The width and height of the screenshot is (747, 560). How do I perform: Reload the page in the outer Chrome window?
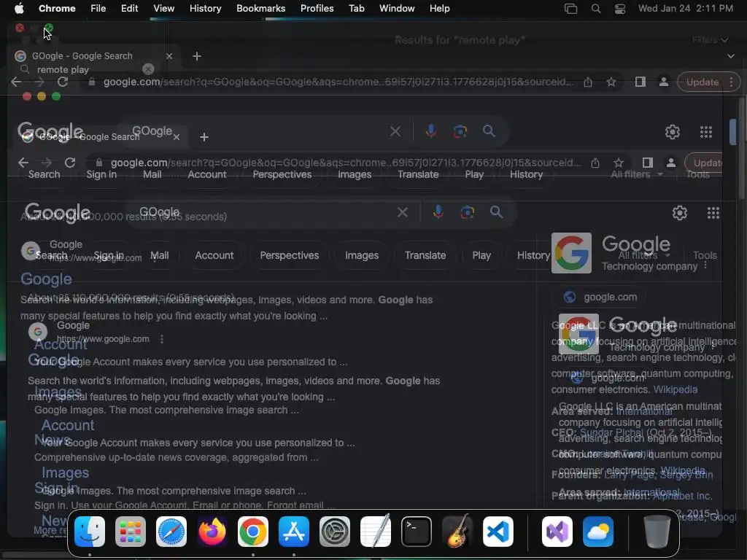[63, 82]
